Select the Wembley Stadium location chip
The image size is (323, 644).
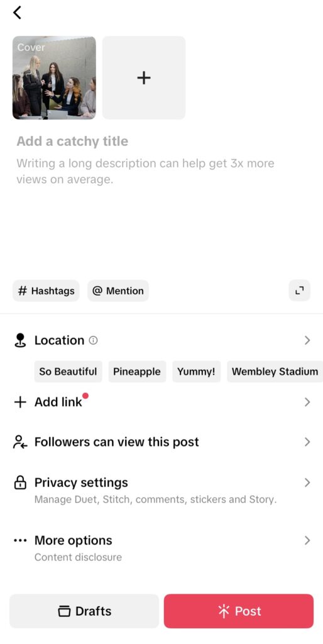275,372
